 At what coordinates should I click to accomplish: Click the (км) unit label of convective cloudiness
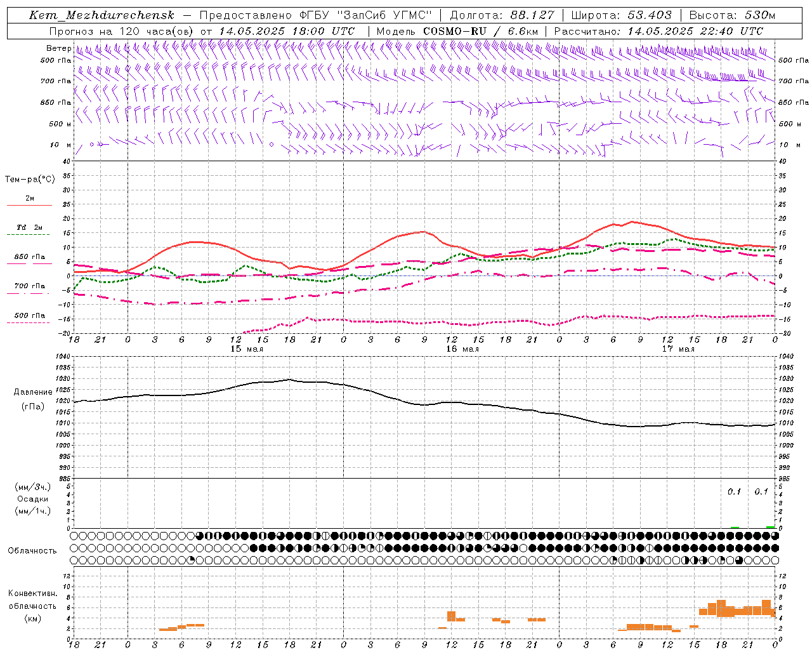coord(32,618)
